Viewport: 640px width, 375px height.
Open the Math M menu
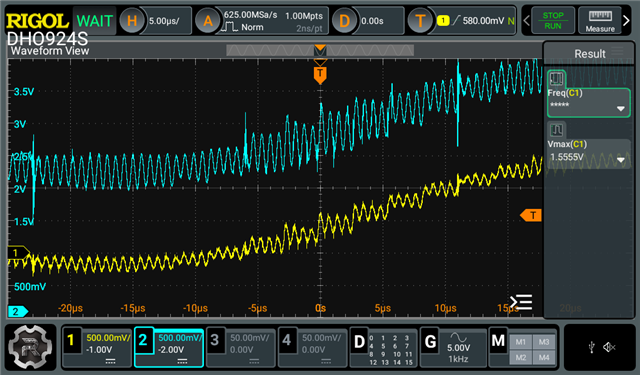[x=498, y=341]
